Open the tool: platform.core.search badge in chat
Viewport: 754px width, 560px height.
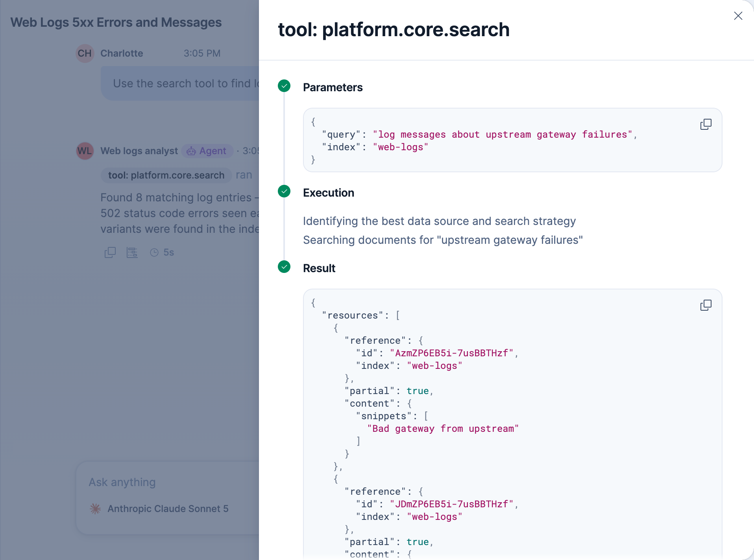[166, 175]
